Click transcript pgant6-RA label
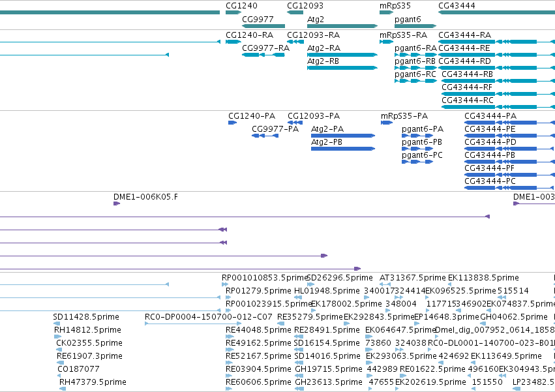 [415, 48]
